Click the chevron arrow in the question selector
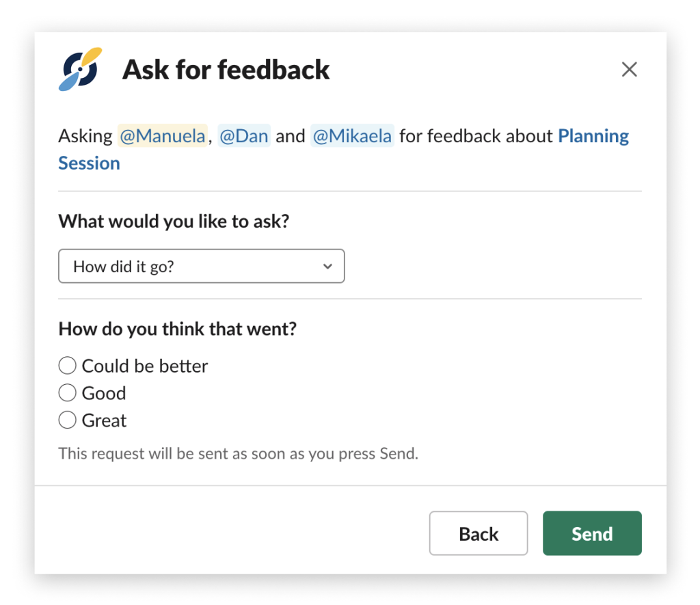The width and height of the screenshot is (700, 605). tap(327, 267)
